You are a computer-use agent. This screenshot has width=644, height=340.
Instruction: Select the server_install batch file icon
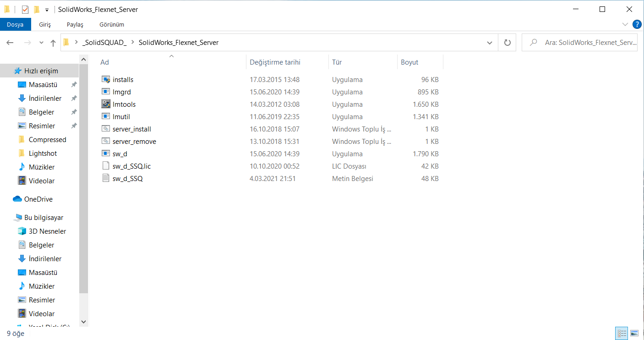[106, 129]
